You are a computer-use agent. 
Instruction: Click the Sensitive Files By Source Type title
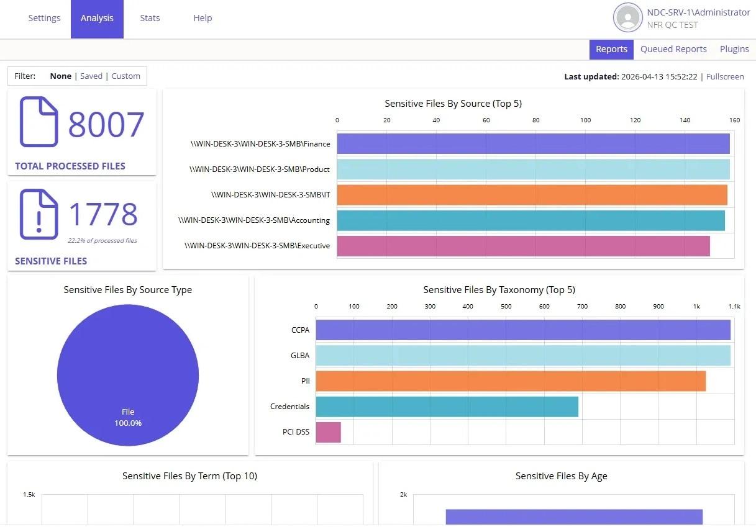coord(128,290)
